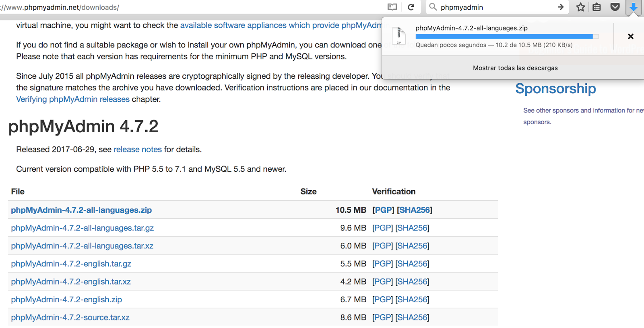Open the bookmarks list icon

pos(597,7)
